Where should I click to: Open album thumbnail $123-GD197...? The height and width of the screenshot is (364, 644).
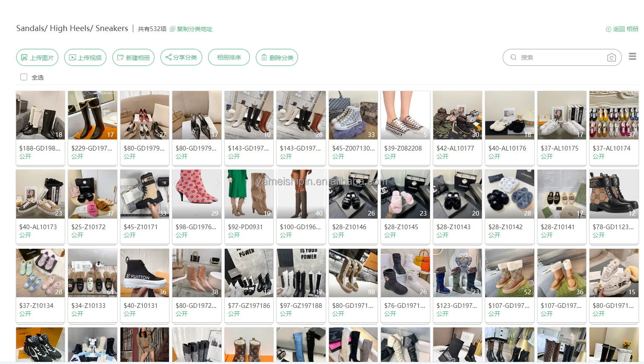(458, 273)
